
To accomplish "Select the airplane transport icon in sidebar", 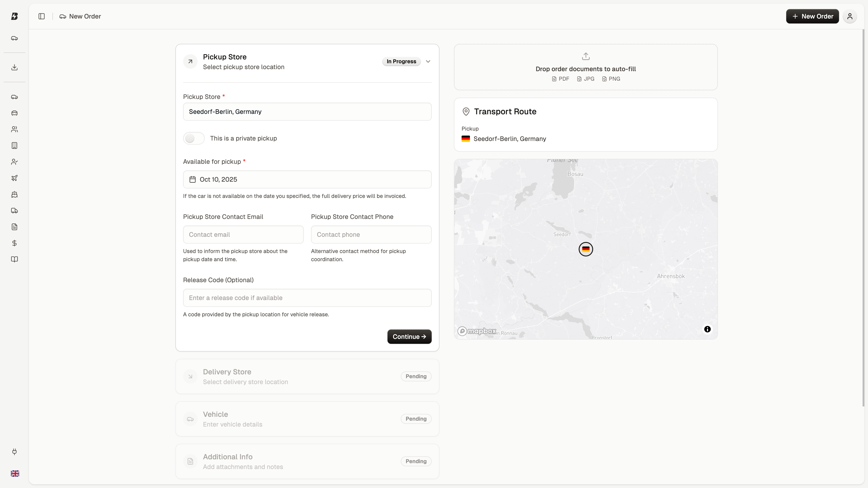I will [x=14, y=178].
